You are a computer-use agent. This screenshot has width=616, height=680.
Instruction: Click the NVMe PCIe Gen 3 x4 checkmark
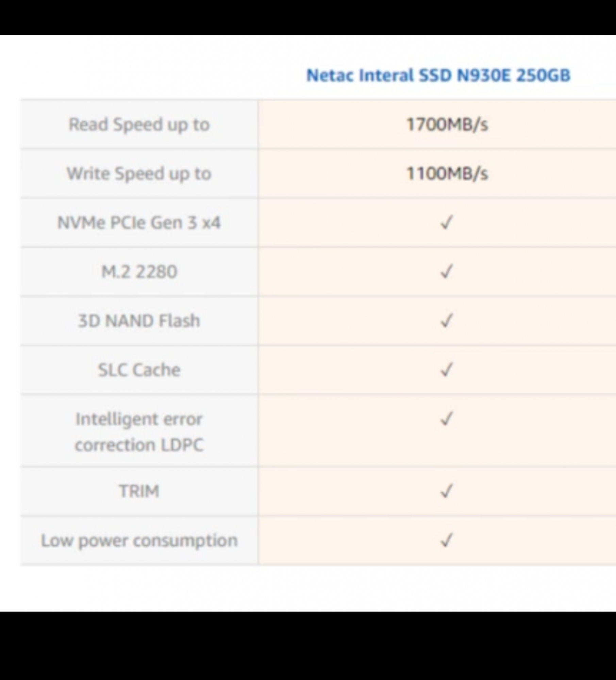pos(446,223)
